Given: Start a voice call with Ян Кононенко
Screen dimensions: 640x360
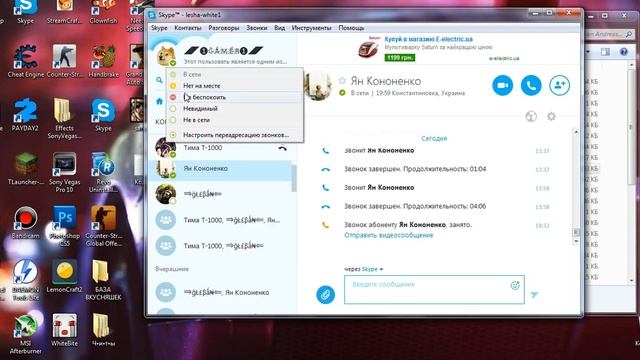Looking at the screenshot, I should [531, 85].
